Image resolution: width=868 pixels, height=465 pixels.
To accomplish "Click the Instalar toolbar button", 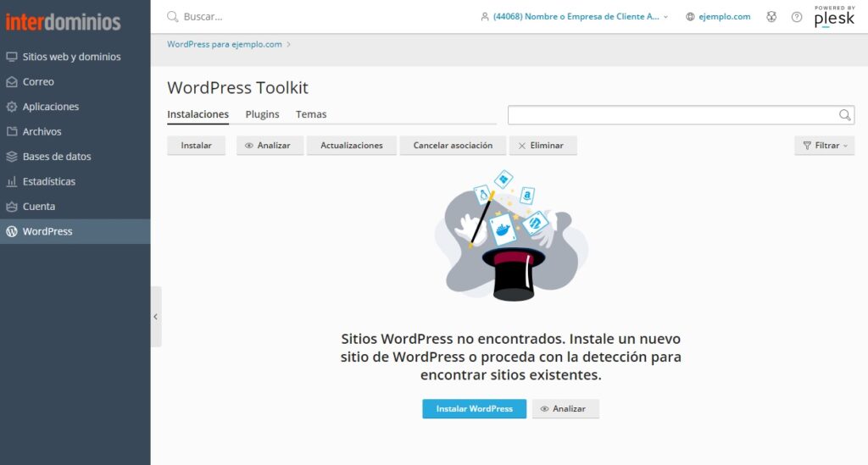I will point(196,146).
